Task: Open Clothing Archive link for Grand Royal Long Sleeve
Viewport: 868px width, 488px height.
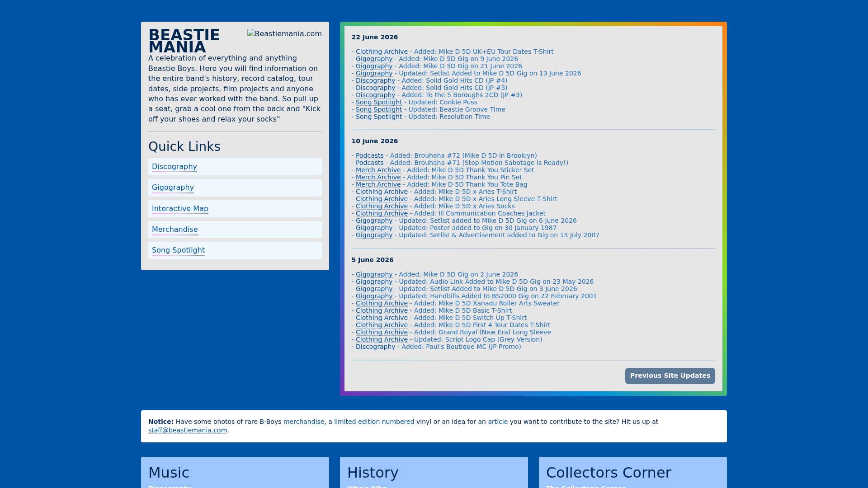Action: tap(382, 333)
